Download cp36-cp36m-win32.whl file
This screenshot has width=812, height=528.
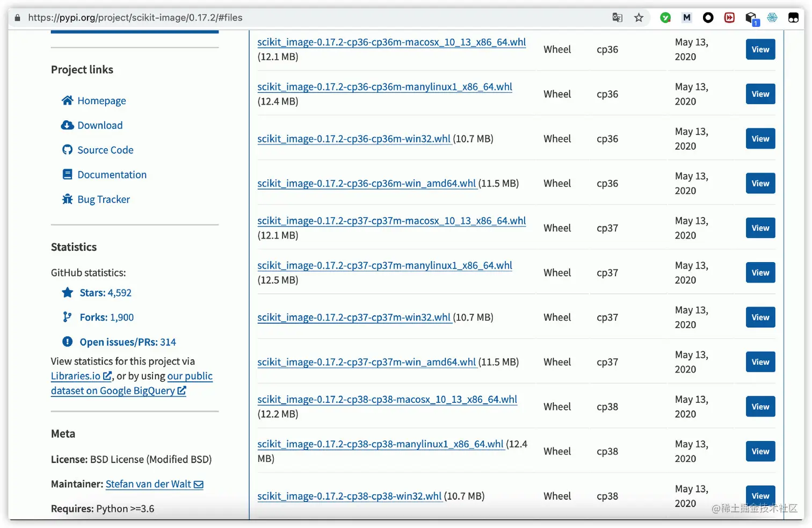click(x=354, y=139)
